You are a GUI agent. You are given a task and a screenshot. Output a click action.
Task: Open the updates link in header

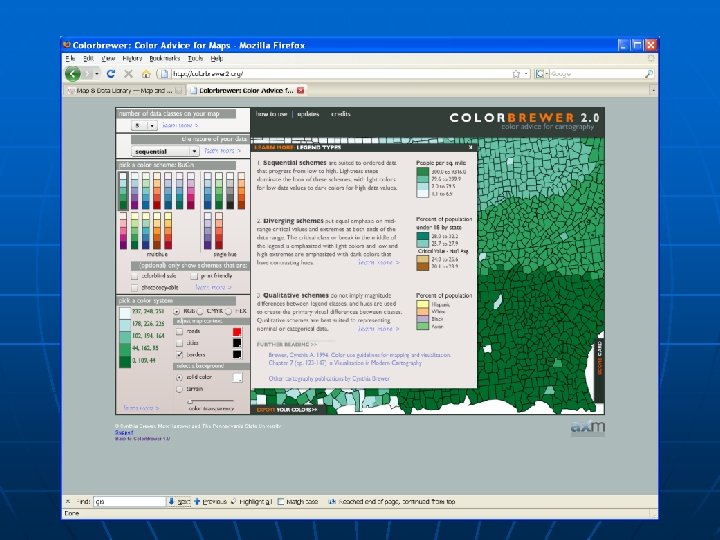tap(308, 114)
